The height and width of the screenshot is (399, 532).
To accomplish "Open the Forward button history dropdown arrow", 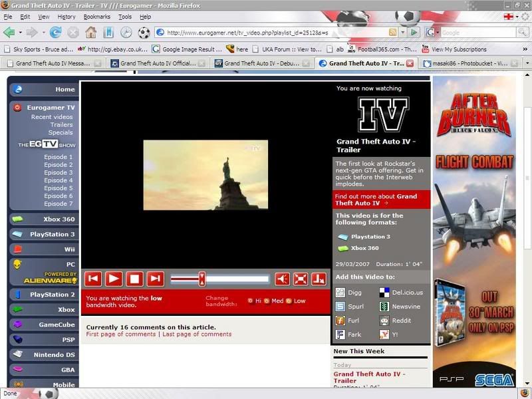I will (x=43, y=33).
